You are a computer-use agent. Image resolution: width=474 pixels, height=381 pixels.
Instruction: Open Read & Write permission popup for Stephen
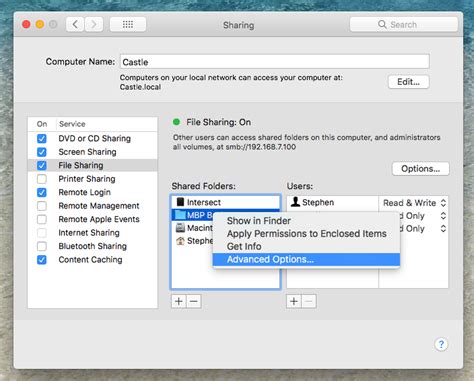click(x=414, y=203)
